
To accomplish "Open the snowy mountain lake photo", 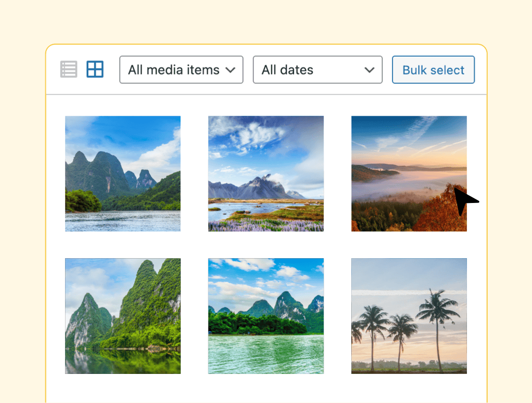I will tap(266, 173).
